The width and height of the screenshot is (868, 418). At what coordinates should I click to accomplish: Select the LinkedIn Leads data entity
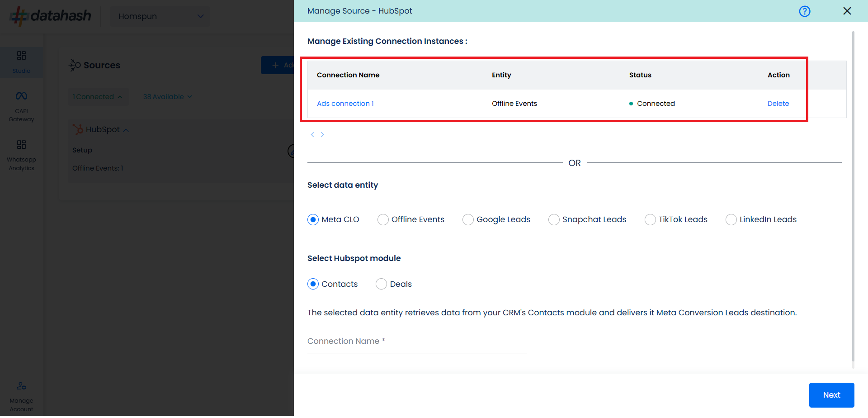tap(731, 219)
